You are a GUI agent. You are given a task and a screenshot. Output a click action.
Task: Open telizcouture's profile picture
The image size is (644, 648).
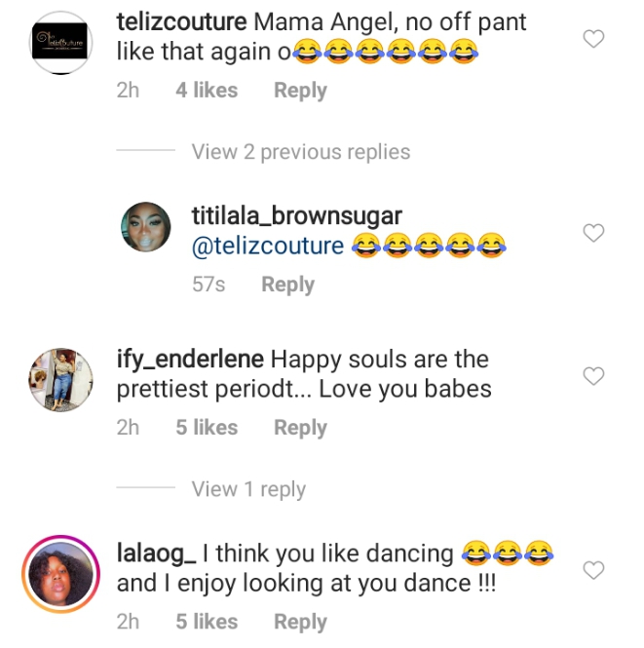click(59, 43)
